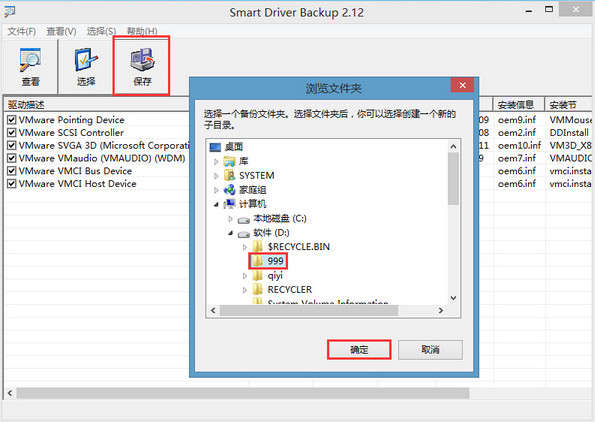The image size is (595, 422).
Task: Collapse the 软件 (D:) drive node
Action: (230, 233)
